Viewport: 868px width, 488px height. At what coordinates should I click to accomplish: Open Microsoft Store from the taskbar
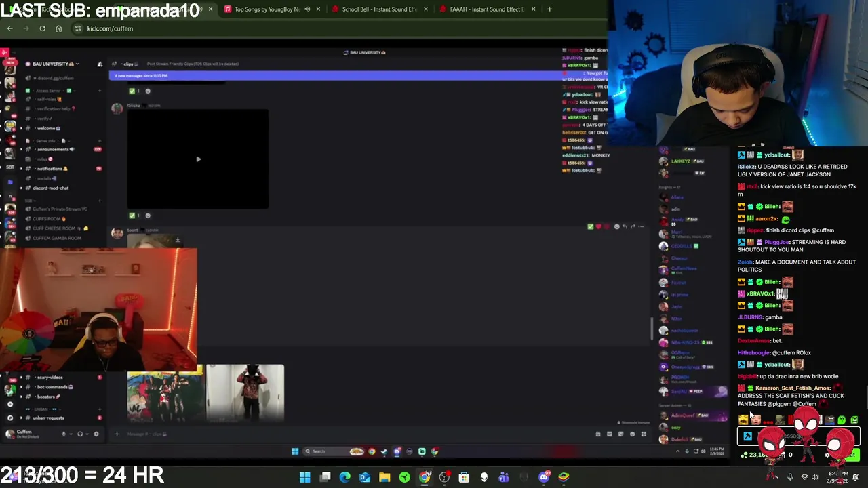(x=464, y=477)
